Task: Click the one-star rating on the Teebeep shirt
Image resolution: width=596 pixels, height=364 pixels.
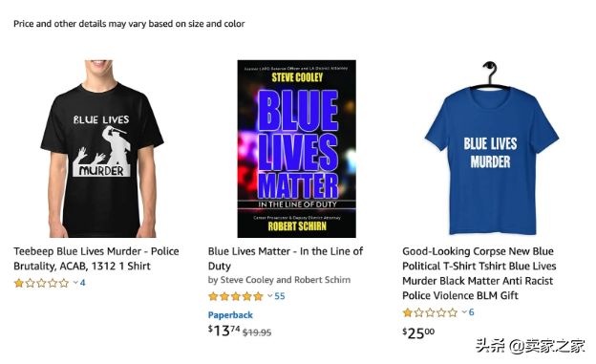Action: (x=41, y=283)
